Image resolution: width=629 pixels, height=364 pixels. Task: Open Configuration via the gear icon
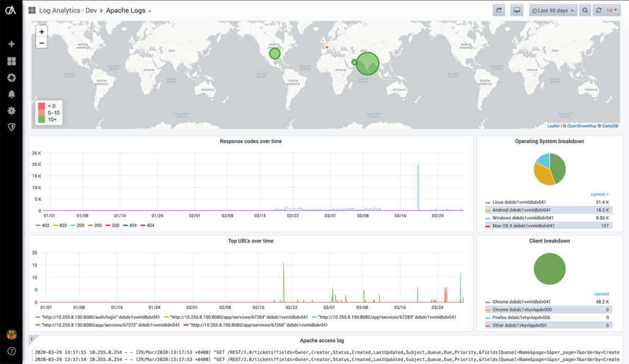point(10,110)
